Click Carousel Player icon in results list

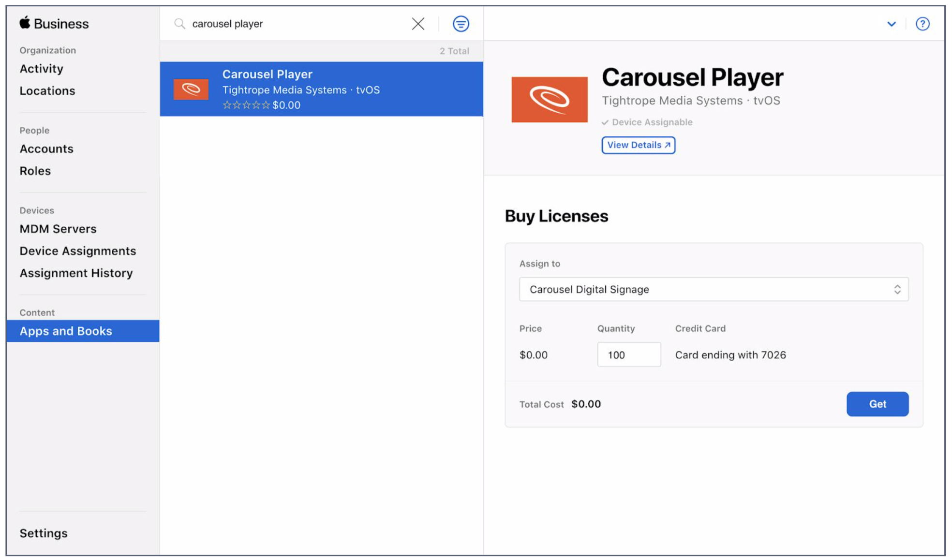[x=191, y=89]
